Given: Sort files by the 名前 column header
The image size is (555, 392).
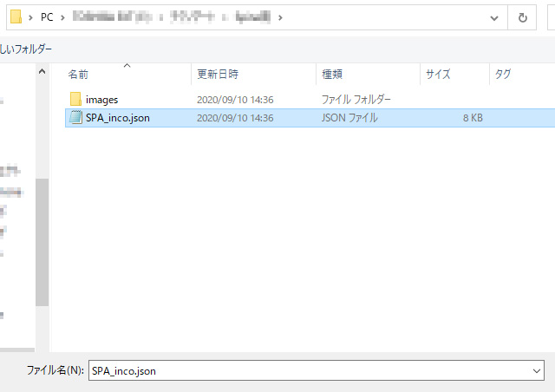Looking at the screenshot, I should (78, 75).
